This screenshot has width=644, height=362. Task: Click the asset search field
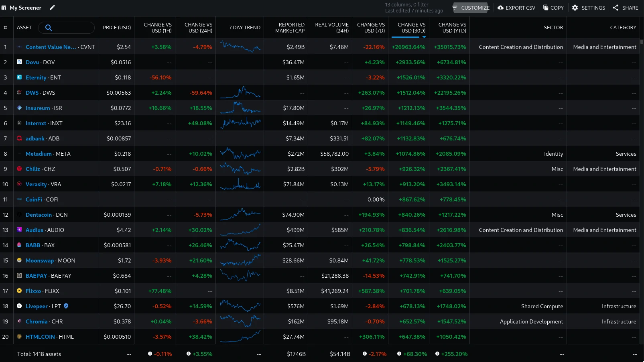pyautogui.click(x=67, y=28)
